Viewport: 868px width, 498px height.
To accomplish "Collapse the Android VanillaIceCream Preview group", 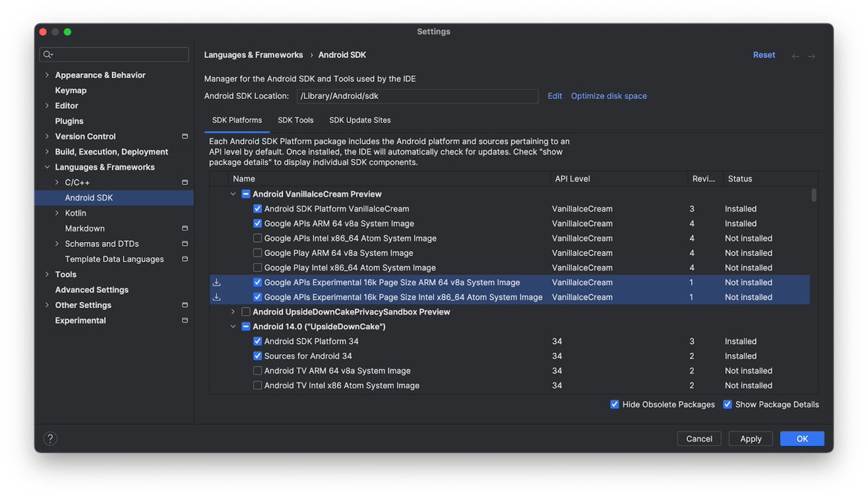I will 233,194.
